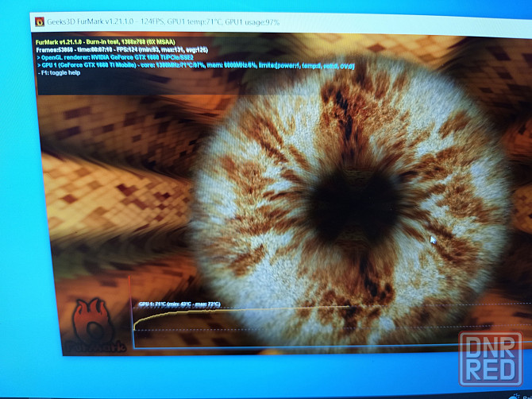Click the 'F1: toggle help' hint
Screen dimensions: 532x399
pyautogui.click(x=59, y=72)
